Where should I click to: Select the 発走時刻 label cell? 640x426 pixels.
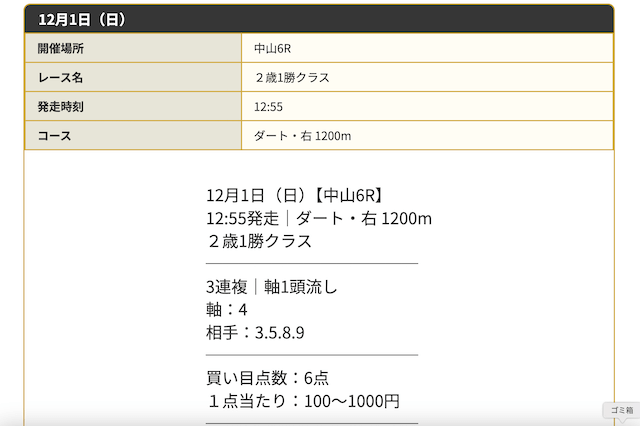133,106
